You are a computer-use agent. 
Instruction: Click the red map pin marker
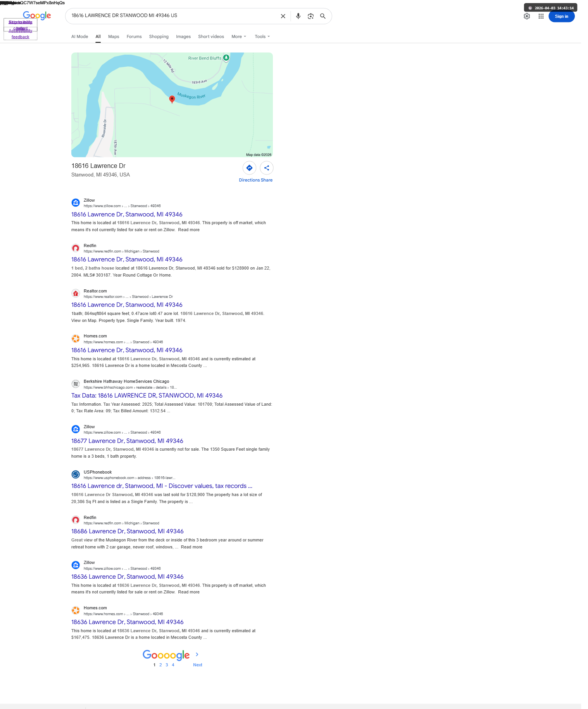(172, 99)
